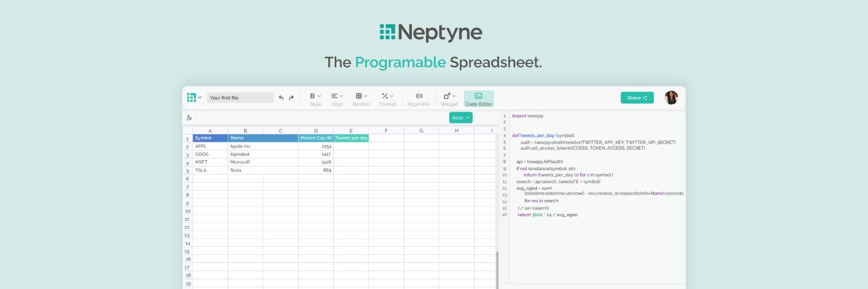The image size is (868, 289).
Task: Select the 'TSLA' cell
Action: tap(210, 171)
